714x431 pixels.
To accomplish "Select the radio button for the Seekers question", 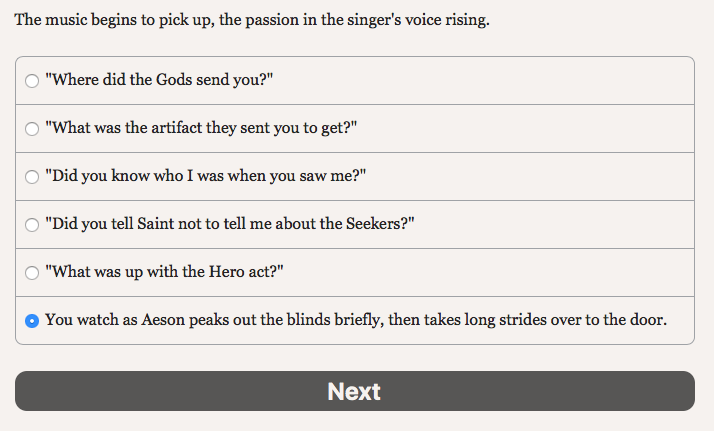I will click(32, 225).
